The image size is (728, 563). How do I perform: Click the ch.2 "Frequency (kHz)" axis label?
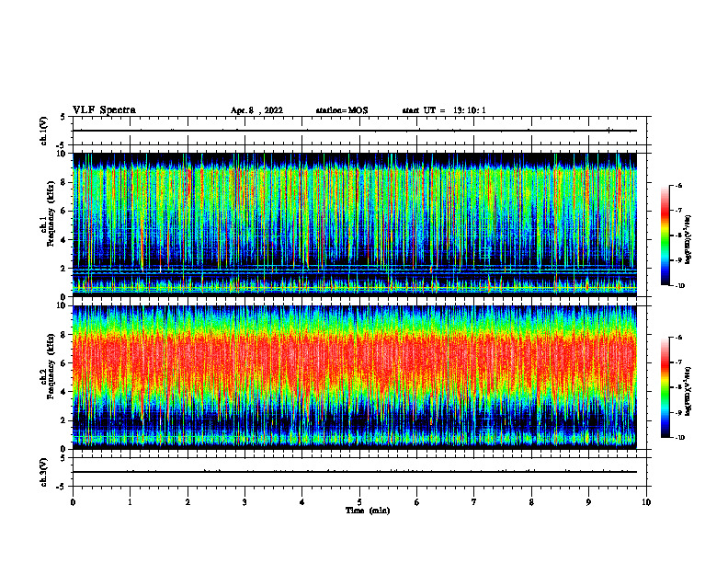51,365
